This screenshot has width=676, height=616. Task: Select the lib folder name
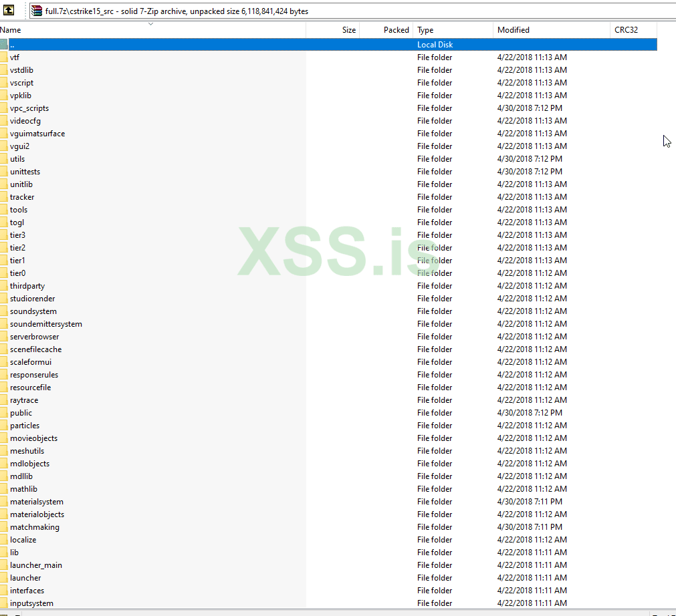pos(14,553)
